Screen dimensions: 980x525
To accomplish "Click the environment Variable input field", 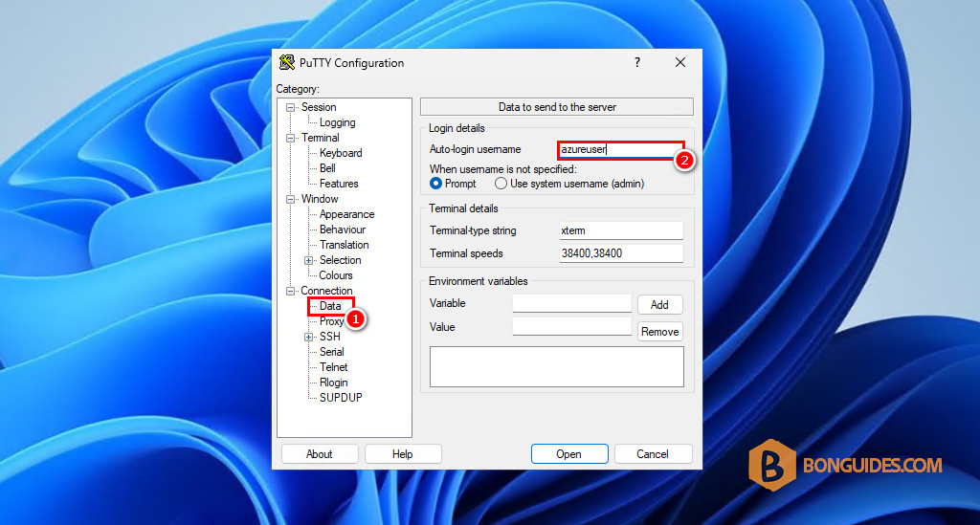I will [572, 303].
